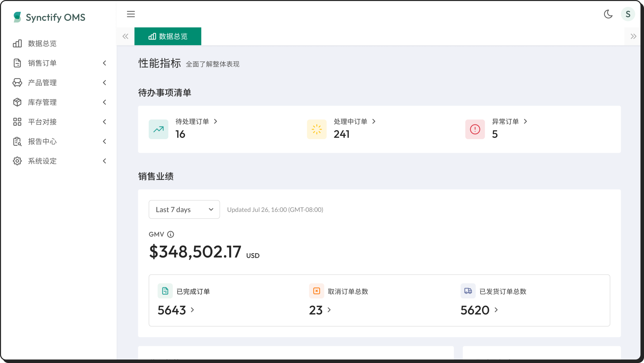Image resolution: width=644 pixels, height=363 pixels.
Task: Click the arrow next to 23
Action: point(329,310)
